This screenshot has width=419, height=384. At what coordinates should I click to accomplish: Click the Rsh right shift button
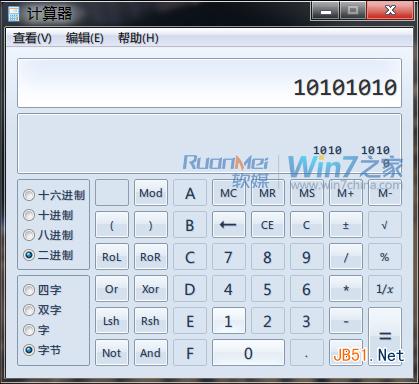[151, 321]
